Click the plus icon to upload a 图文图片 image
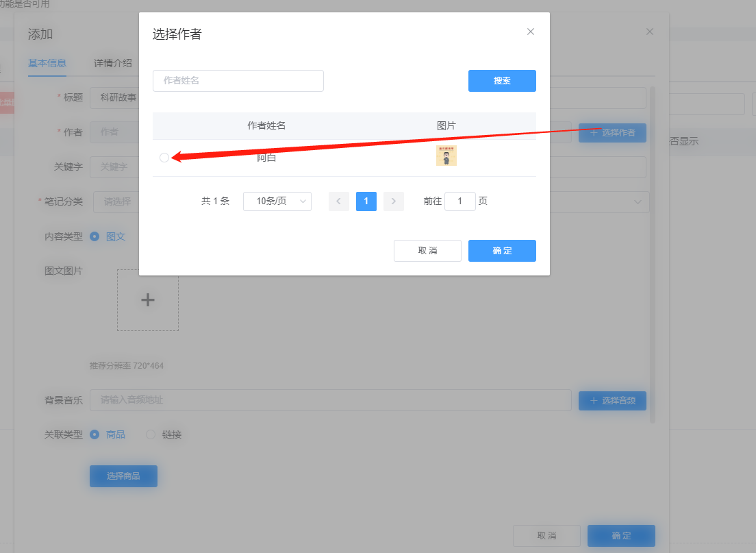The image size is (756, 553). (147, 300)
